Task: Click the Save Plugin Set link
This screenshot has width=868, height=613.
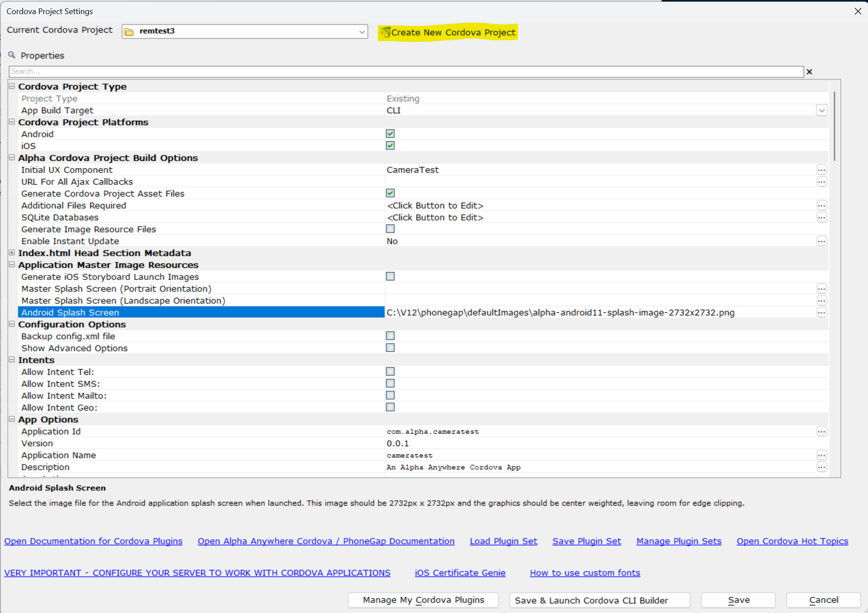Action: point(587,541)
